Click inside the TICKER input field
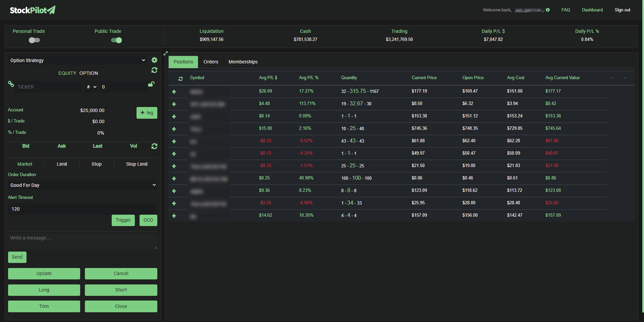644x322 pixels. [x=47, y=87]
